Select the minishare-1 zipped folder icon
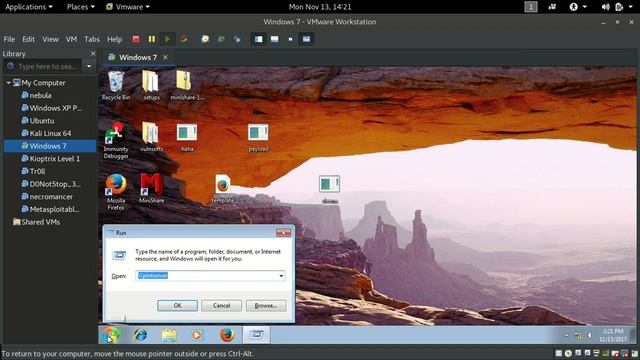The image size is (640, 360). 187,85
